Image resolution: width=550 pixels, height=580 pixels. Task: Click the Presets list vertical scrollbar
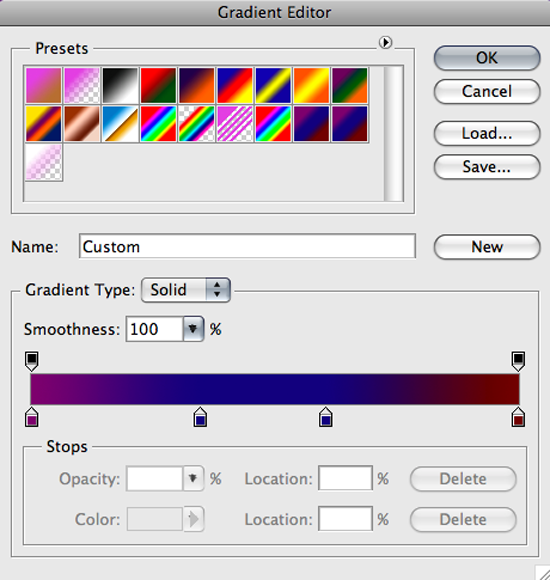[x=393, y=134]
